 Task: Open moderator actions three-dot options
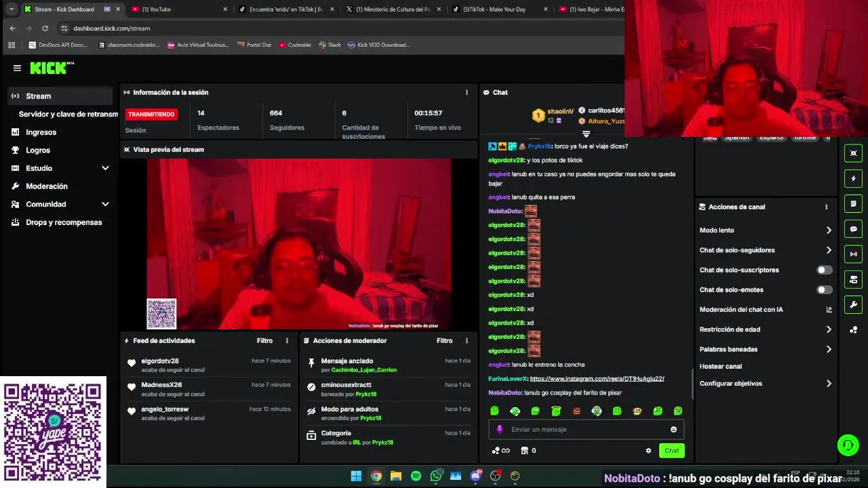point(467,341)
